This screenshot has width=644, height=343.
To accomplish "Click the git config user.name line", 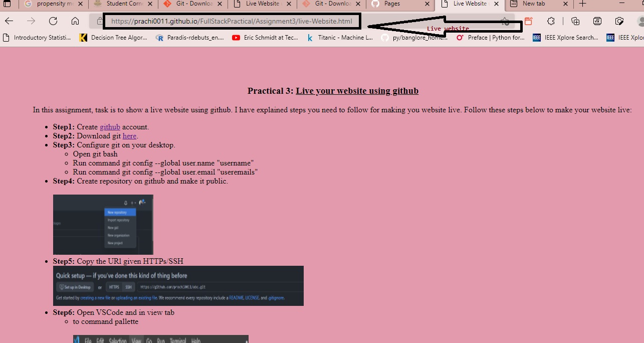I will (x=163, y=163).
